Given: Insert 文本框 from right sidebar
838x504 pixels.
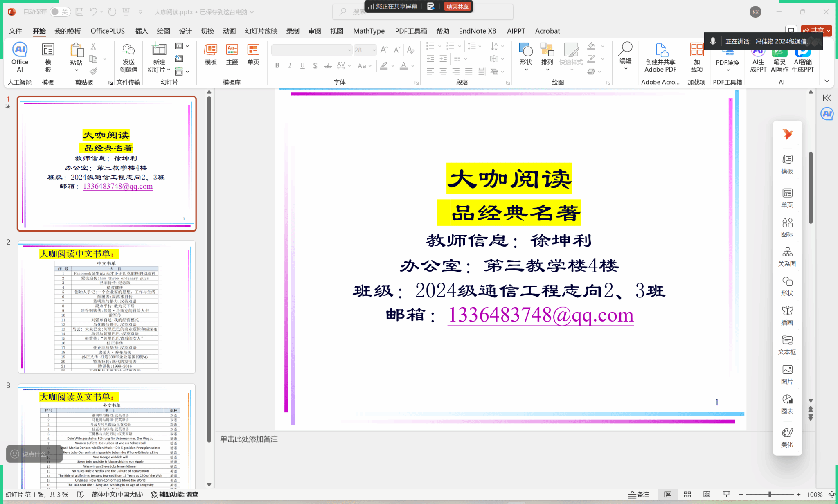Looking at the screenshot, I should (x=787, y=345).
